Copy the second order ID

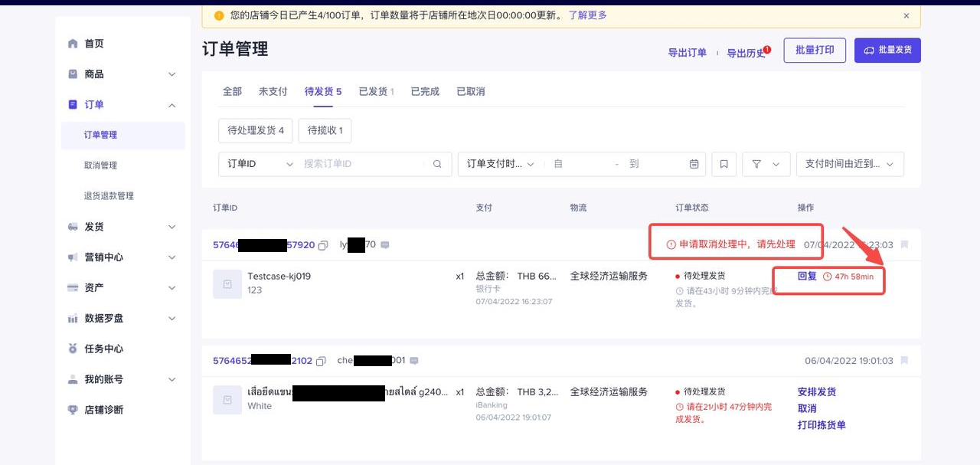321,361
